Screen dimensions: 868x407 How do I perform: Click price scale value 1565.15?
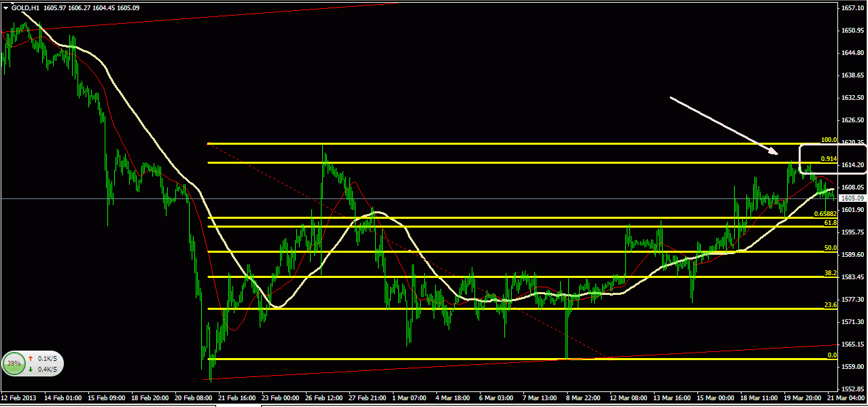coord(852,344)
